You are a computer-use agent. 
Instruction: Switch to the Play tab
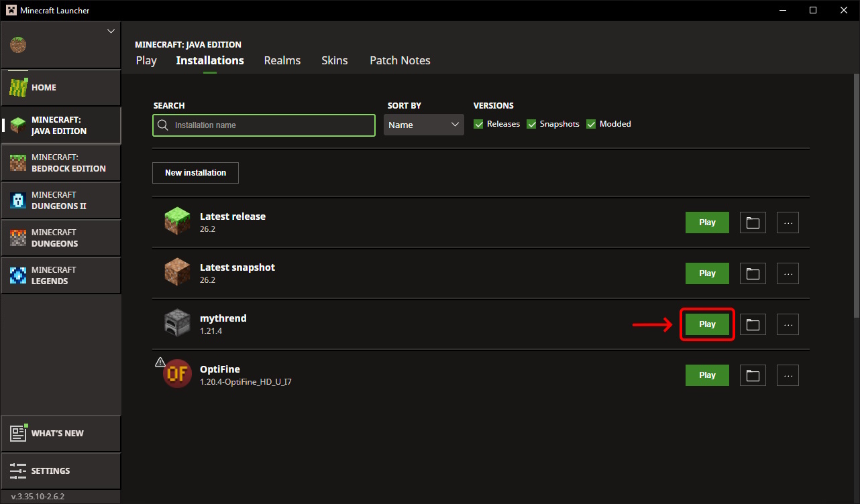(146, 60)
